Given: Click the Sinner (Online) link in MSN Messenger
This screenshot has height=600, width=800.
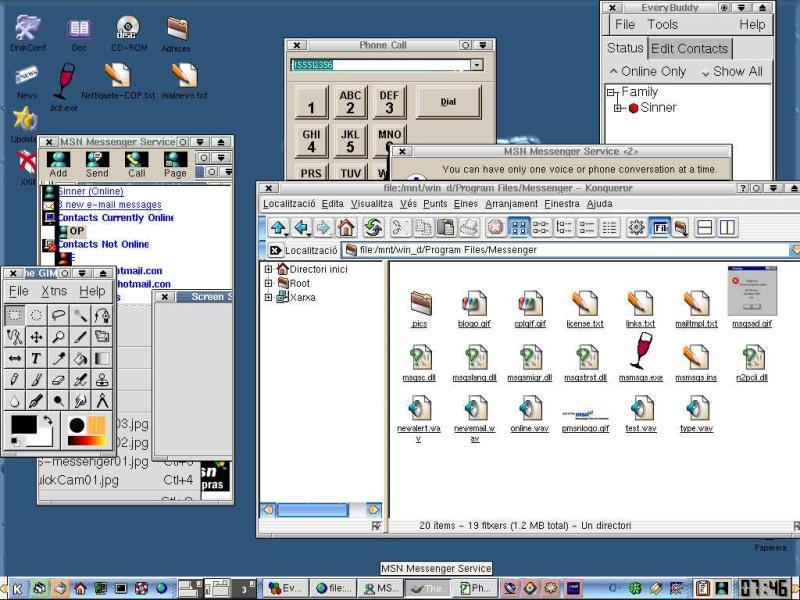Looking at the screenshot, I should point(90,191).
